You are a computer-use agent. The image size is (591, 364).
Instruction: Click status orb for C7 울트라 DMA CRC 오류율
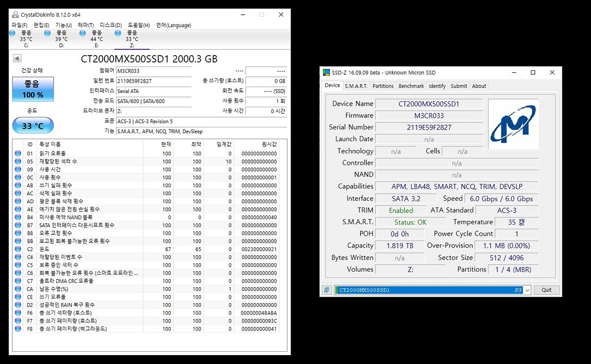pyautogui.click(x=18, y=281)
